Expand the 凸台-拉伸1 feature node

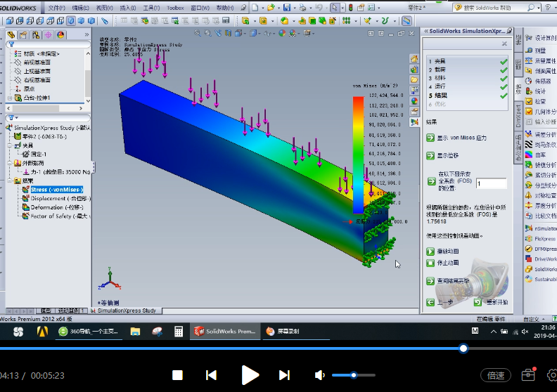point(10,98)
